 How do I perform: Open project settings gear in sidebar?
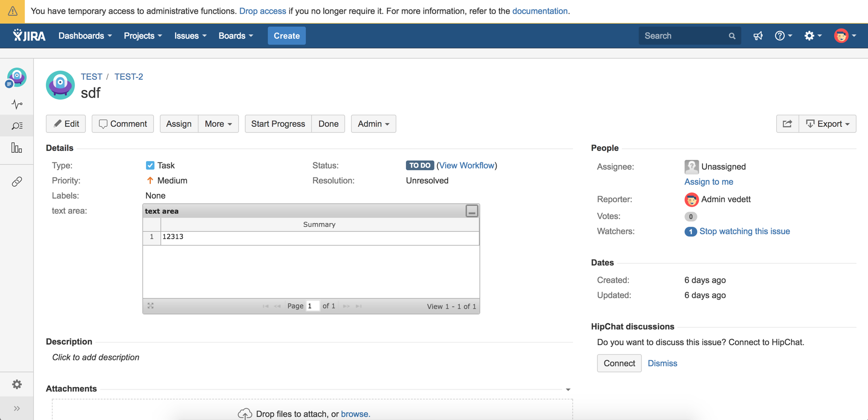tap(17, 384)
